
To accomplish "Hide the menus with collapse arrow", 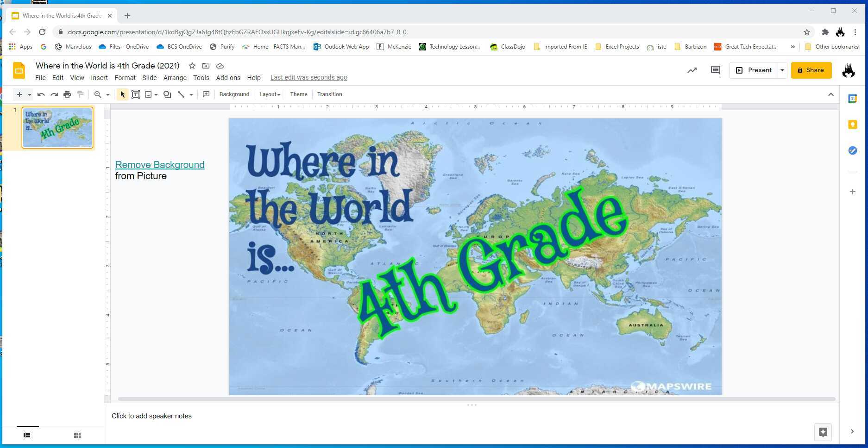I will [x=830, y=94].
